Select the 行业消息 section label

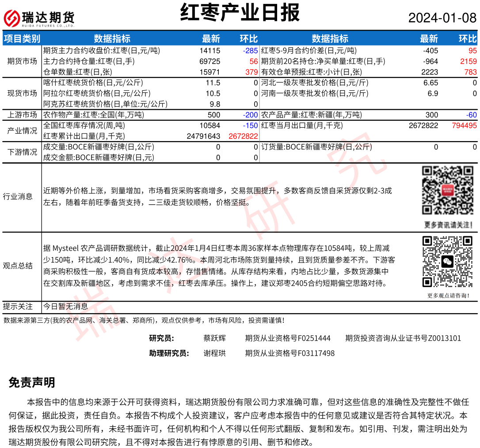(x=18, y=196)
